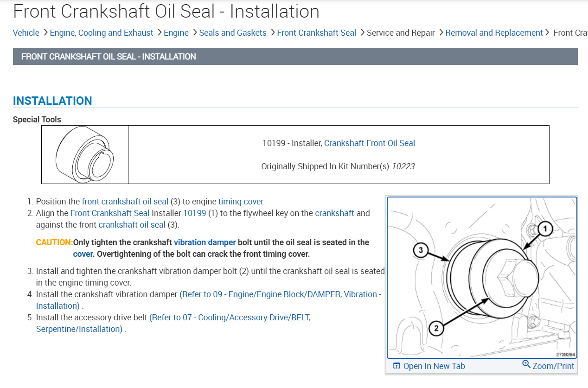Follow the vibration damper link in caution
Viewport: 588px width, 388px height.
(205, 242)
